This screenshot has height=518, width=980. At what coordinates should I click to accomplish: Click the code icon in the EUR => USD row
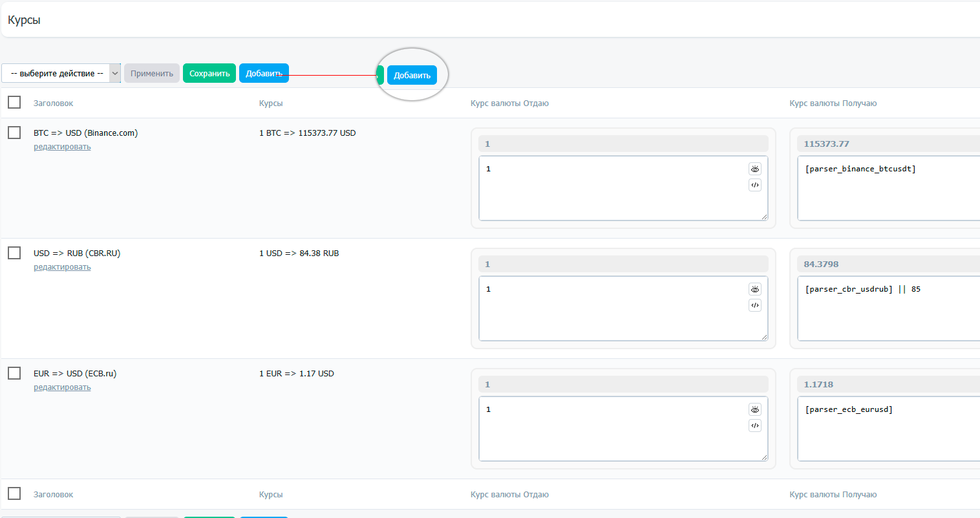click(x=754, y=426)
